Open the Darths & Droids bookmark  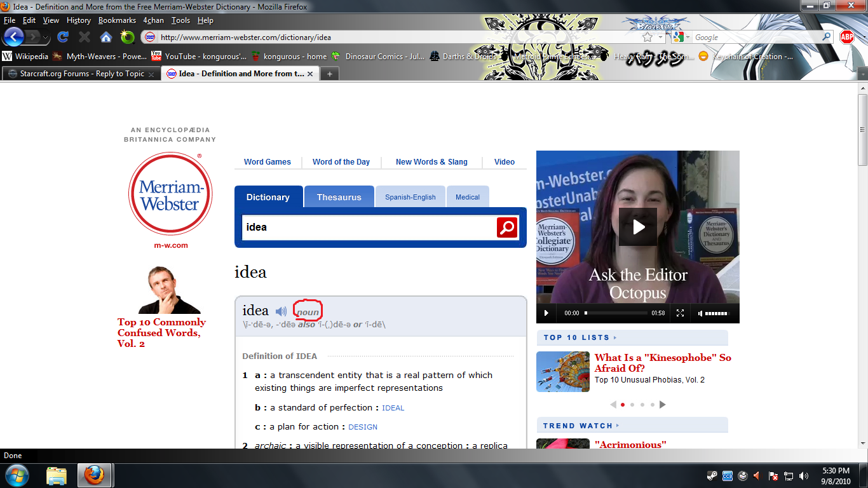pos(464,57)
